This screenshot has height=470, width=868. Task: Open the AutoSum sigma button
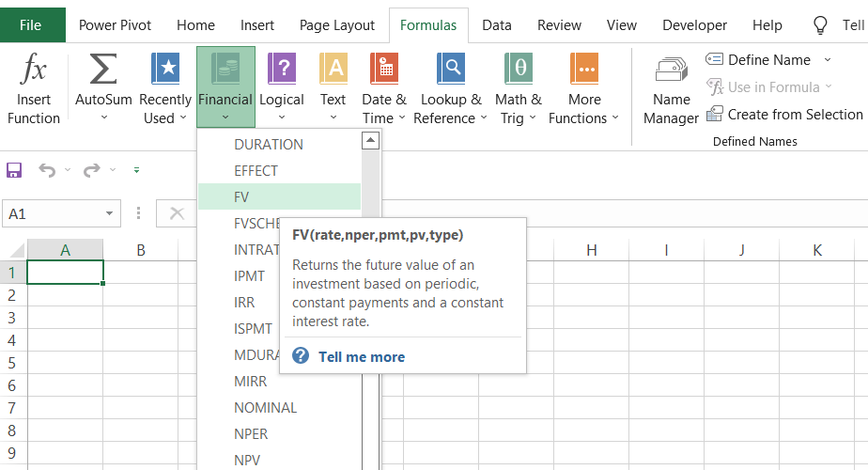point(103,70)
